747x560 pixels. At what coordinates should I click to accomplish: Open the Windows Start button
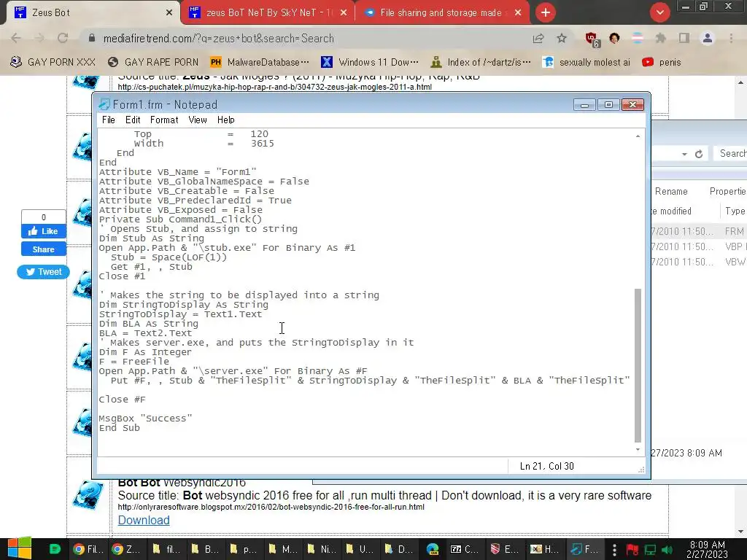[20, 548]
